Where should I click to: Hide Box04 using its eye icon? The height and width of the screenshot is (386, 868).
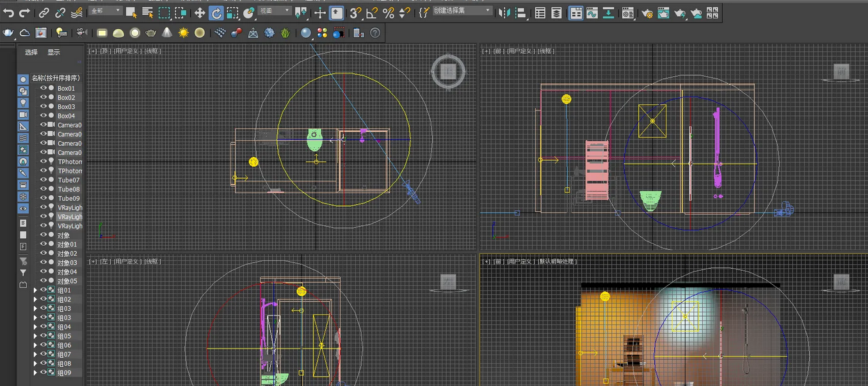[x=44, y=116]
